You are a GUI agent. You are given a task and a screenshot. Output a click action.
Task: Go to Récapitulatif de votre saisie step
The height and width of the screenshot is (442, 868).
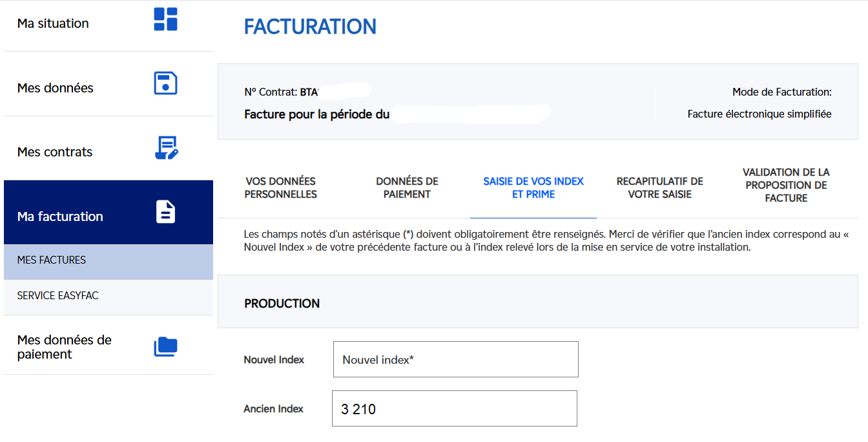660,187
